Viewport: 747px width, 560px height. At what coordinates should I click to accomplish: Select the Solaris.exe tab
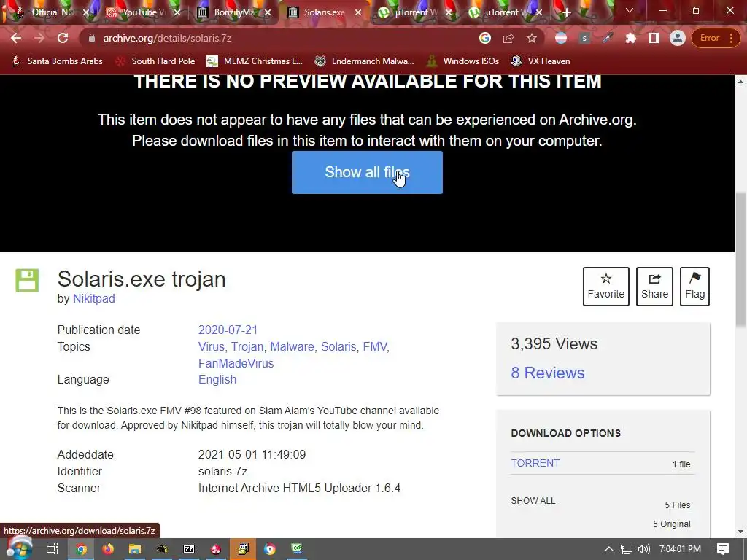(325, 12)
